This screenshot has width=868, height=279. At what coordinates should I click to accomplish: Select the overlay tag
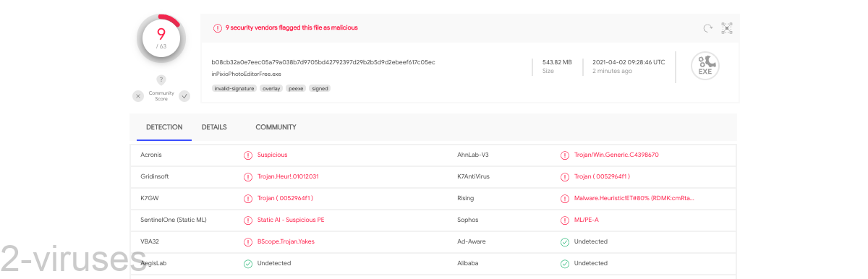[x=271, y=88]
